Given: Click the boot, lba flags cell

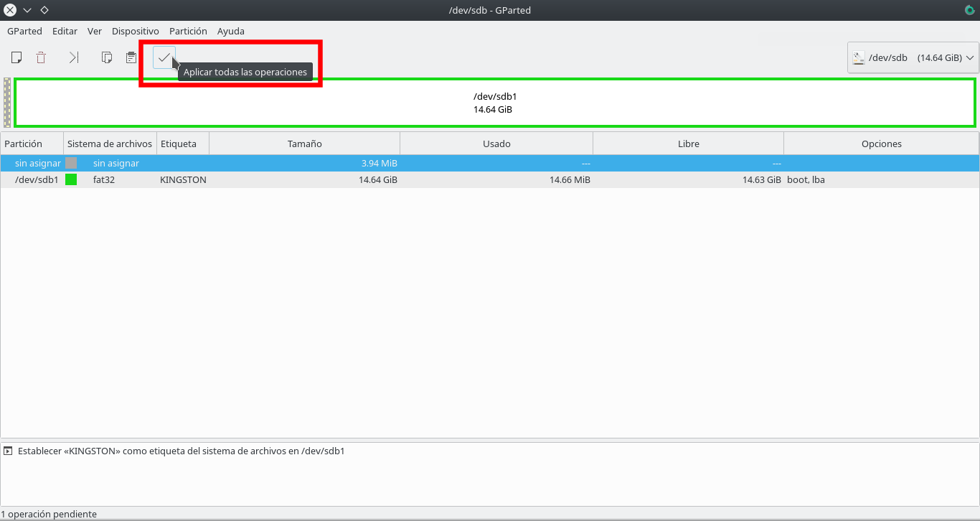Looking at the screenshot, I should pos(806,179).
